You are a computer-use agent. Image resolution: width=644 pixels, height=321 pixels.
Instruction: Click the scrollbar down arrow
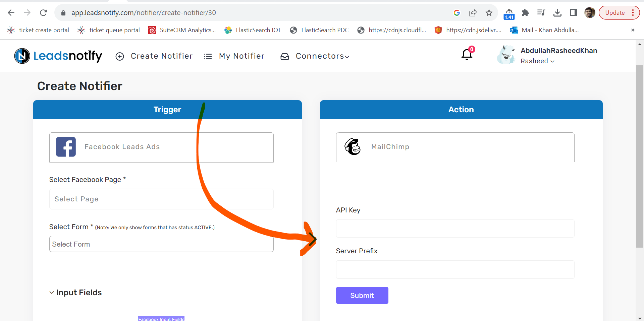coord(640,318)
